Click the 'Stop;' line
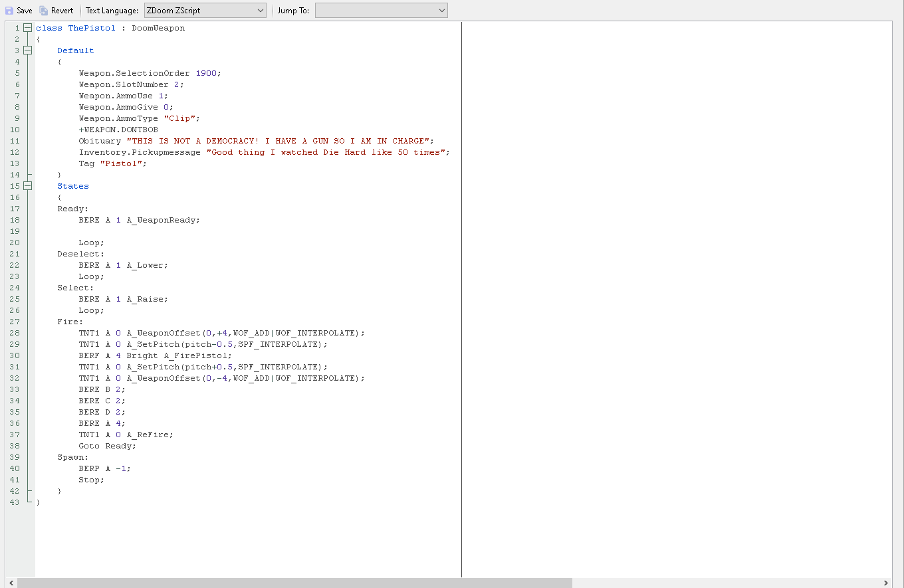Screen dimensions: 904x588 click(x=92, y=480)
